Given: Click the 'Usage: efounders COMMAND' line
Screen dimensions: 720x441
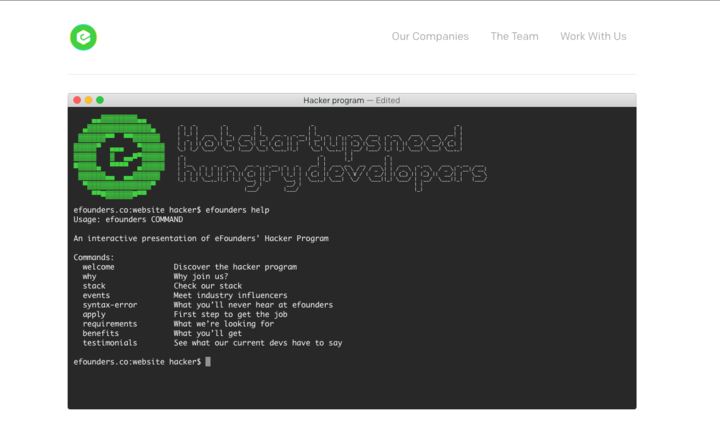Looking at the screenshot, I should click(x=128, y=220).
